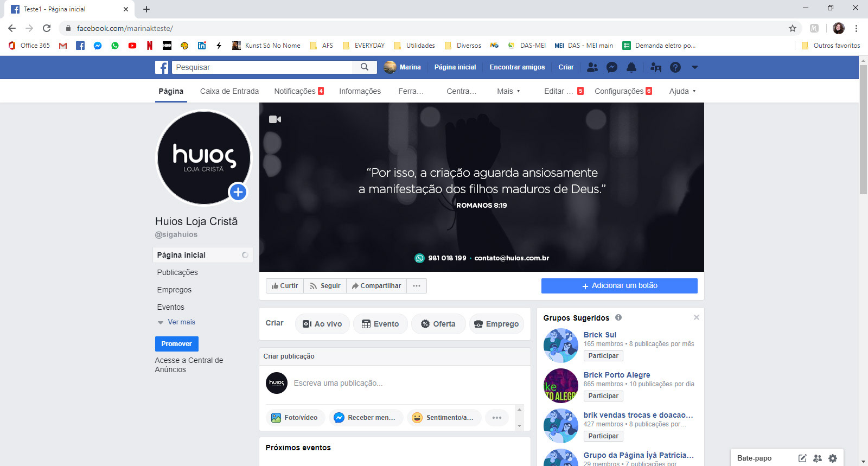868x466 pixels.
Task: Create an Oferta
Action: [438, 324]
